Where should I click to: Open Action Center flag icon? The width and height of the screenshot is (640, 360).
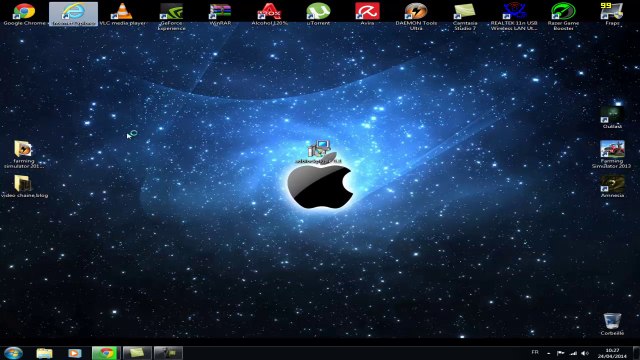click(560, 353)
